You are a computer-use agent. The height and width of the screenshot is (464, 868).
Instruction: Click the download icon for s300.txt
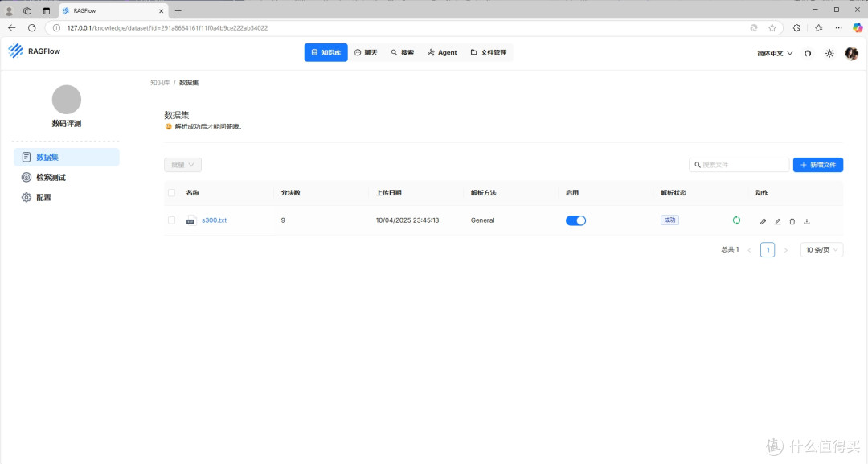(807, 221)
